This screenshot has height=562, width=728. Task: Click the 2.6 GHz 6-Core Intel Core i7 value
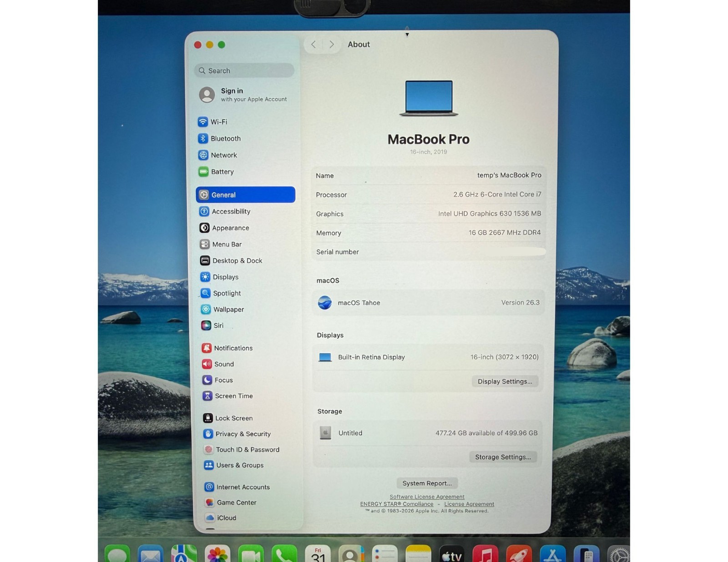click(497, 194)
